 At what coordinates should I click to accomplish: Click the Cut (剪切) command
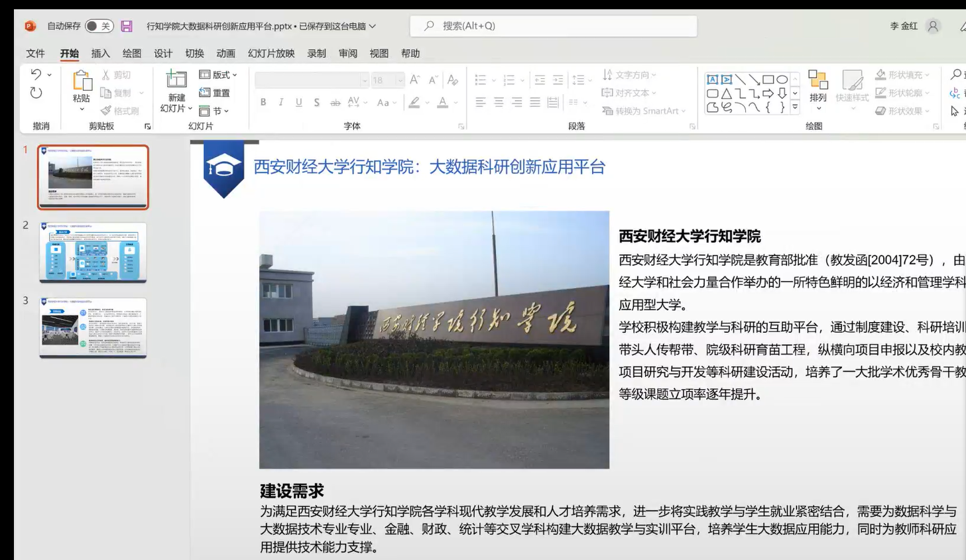coord(116,75)
